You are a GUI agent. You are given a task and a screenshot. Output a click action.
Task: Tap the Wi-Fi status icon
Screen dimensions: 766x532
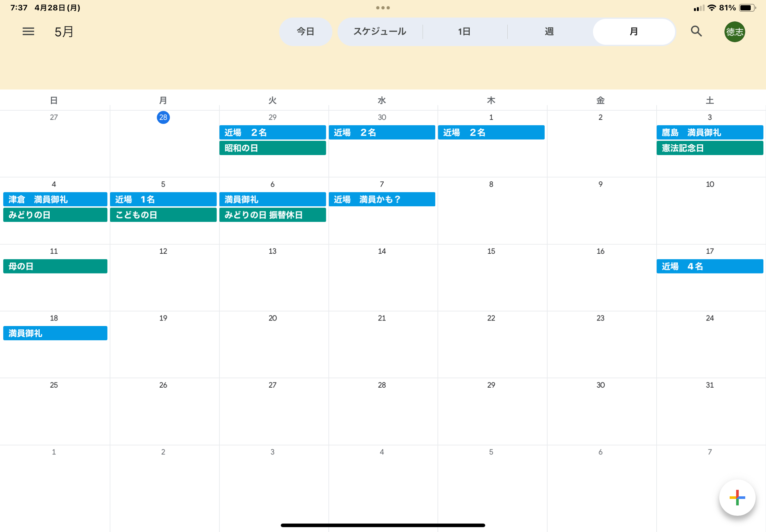tap(711, 8)
